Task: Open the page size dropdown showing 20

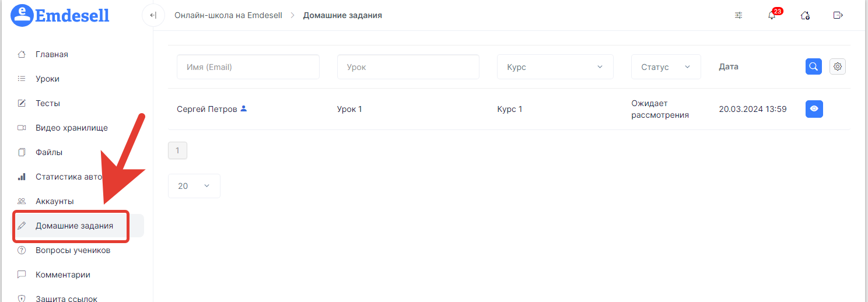Action: [194, 186]
